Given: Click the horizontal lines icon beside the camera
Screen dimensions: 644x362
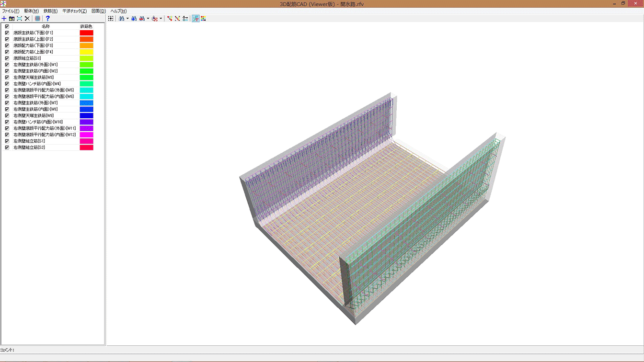Looking at the screenshot, I should click(20, 19).
